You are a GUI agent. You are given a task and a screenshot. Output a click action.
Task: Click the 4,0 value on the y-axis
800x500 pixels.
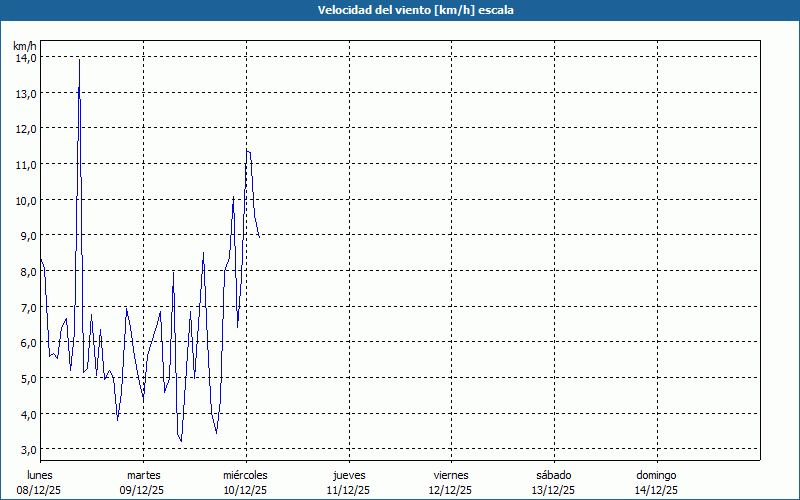(28, 414)
